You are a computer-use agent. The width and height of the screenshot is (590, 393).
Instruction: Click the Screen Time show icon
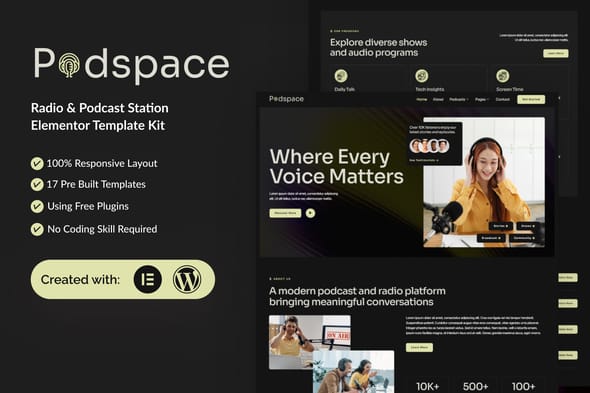(502, 76)
